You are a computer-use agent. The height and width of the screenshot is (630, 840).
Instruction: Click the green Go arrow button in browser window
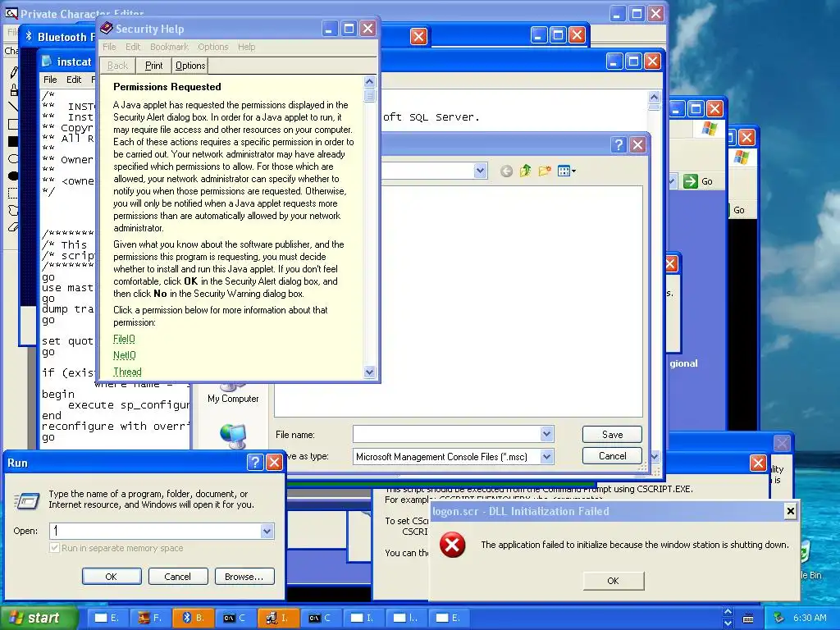point(691,181)
